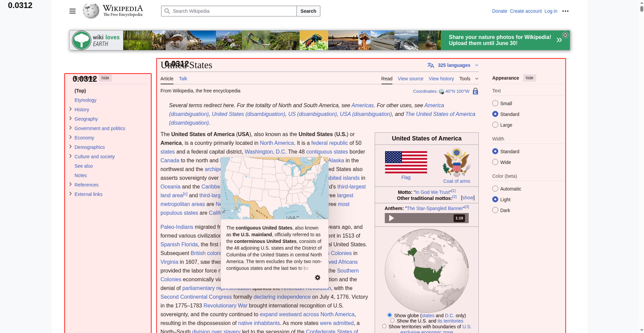Select Light color mode
The height and width of the screenshot is (333, 644).
tap(495, 199)
